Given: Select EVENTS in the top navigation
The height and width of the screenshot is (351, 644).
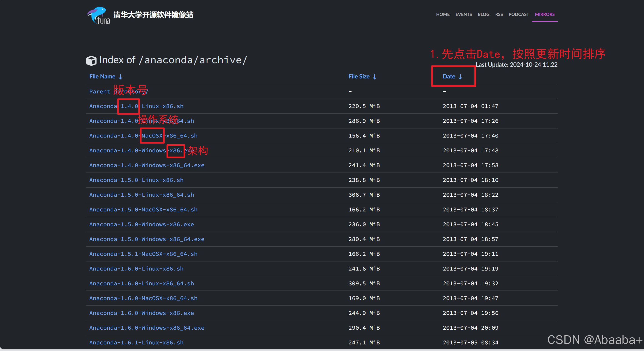Looking at the screenshot, I should pyautogui.click(x=464, y=14).
